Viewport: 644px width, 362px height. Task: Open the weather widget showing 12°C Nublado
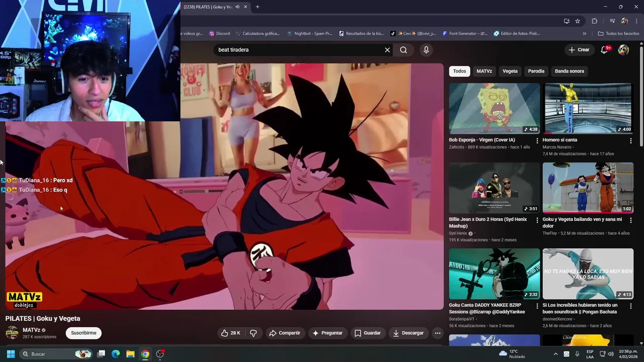tap(511, 354)
